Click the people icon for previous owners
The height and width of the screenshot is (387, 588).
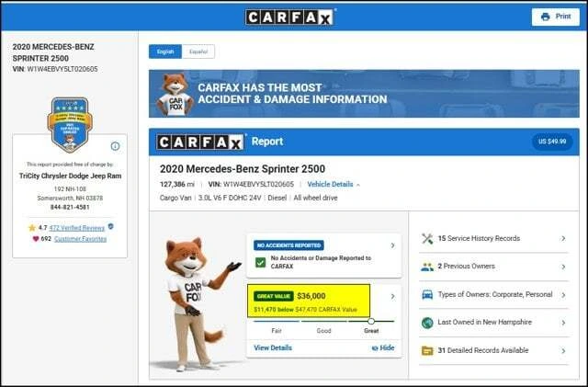[427, 267]
